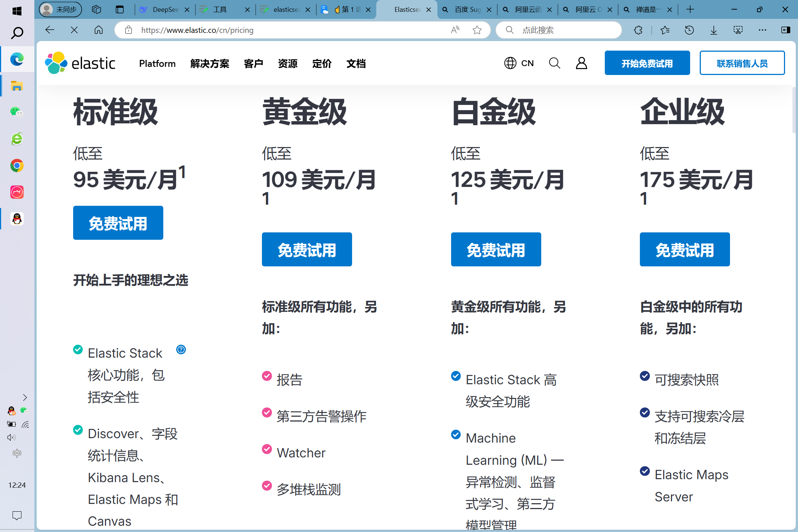Viewport: 798px width, 532px height.
Task: Open the Windows Start menu
Action: click(x=17, y=11)
